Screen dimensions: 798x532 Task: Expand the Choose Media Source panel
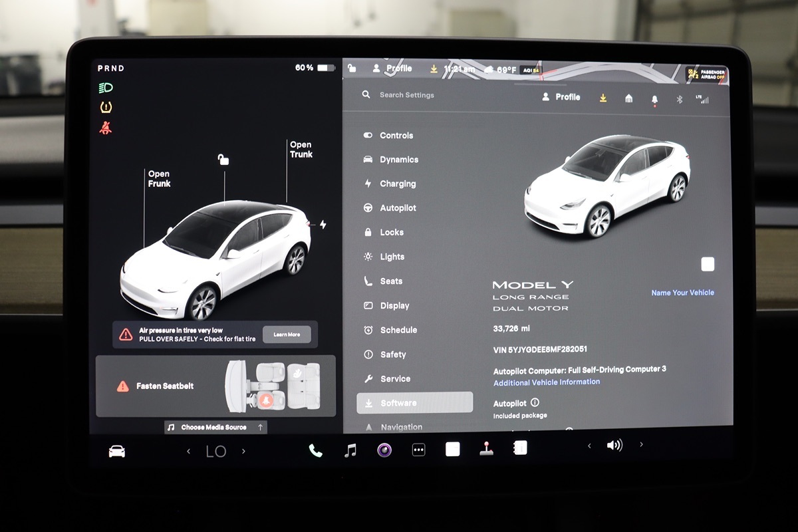pos(216,427)
